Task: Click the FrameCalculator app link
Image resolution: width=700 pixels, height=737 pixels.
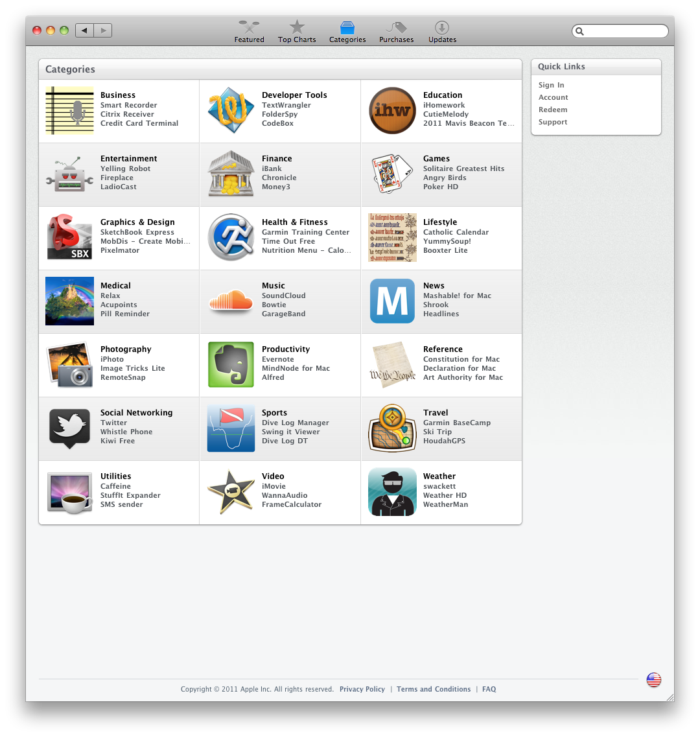Action: pos(292,504)
